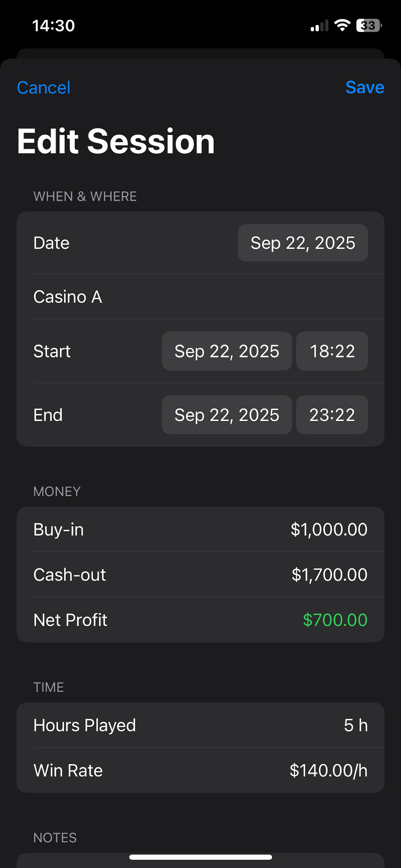Tap the Hours Played 5 h row
Screen dimensions: 401x868
point(200,726)
